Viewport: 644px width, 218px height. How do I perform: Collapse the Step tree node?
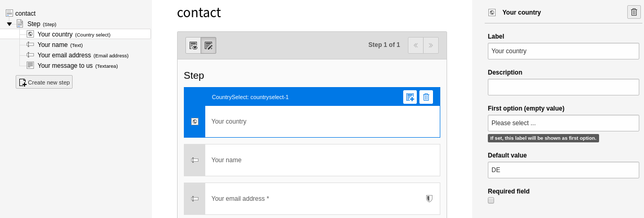click(9, 24)
